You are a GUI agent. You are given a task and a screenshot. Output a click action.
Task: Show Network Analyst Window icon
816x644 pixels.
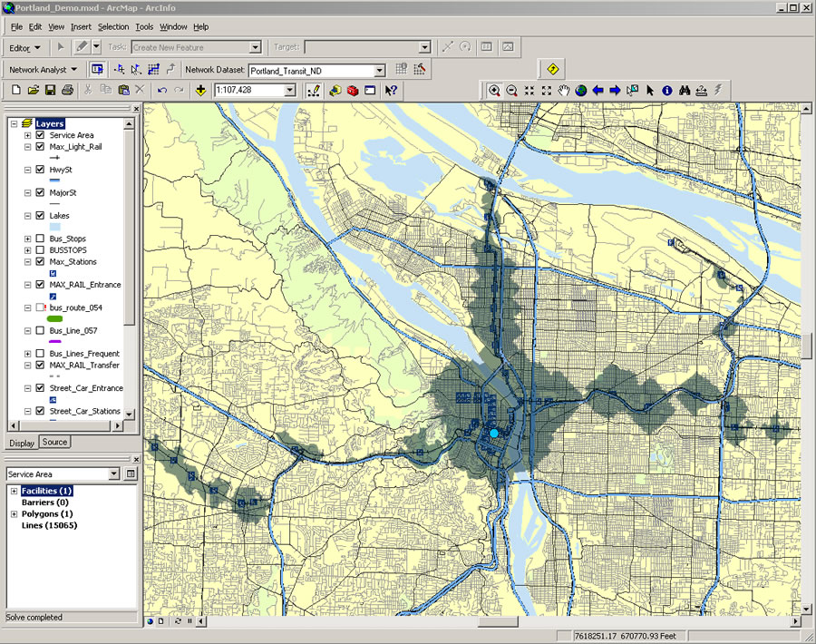click(97, 69)
